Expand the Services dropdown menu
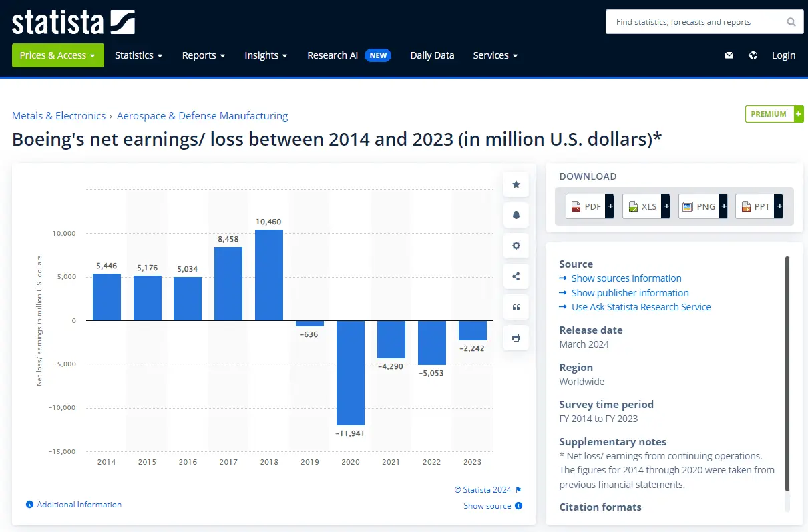The image size is (808, 532). [x=495, y=55]
